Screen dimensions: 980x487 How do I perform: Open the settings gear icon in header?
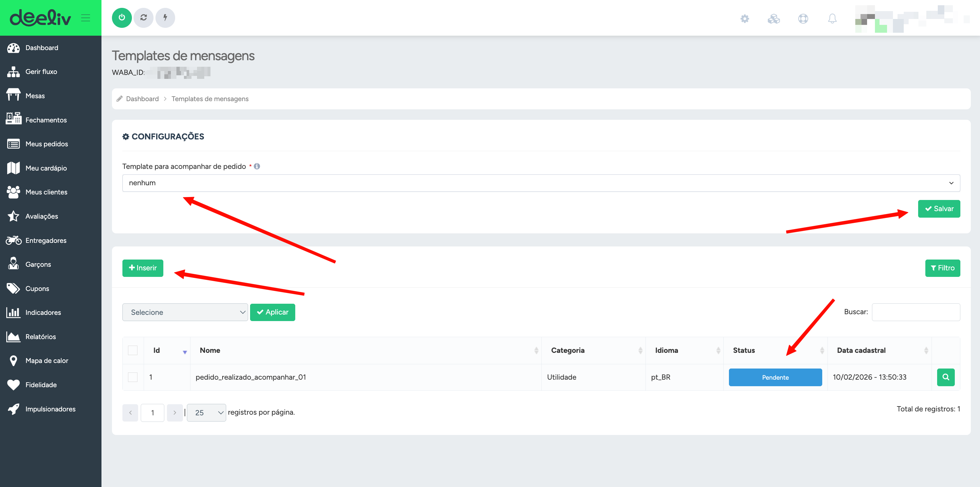(745, 19)
